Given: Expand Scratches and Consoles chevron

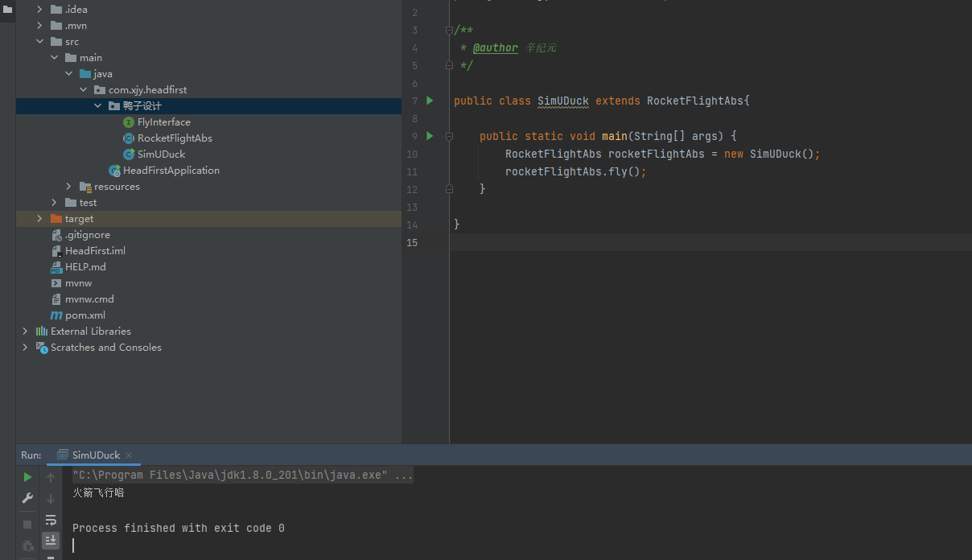Looking at the screenshot, I should [x=26, y=348].
